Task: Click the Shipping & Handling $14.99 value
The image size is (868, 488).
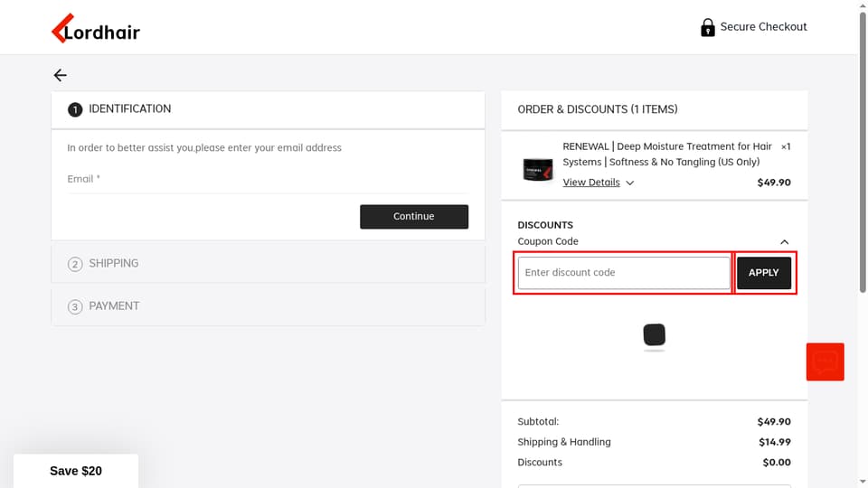Action: coord(775,442)
